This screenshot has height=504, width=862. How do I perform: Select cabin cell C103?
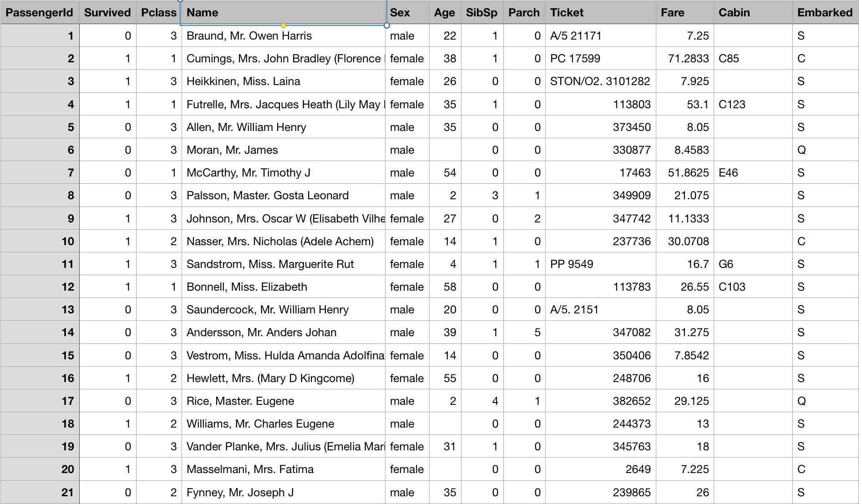click(x=753, y=287)
